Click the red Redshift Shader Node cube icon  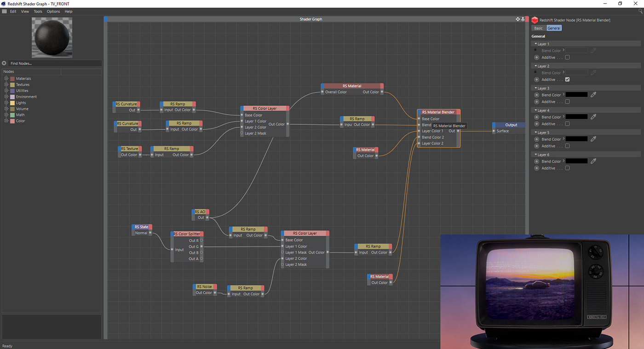click(535, 20)
